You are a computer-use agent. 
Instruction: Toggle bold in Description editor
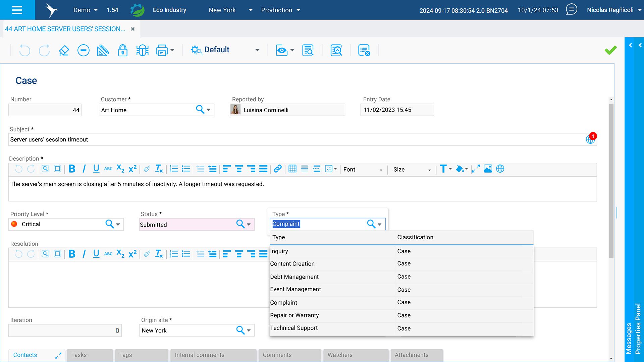tap(72, 169)
